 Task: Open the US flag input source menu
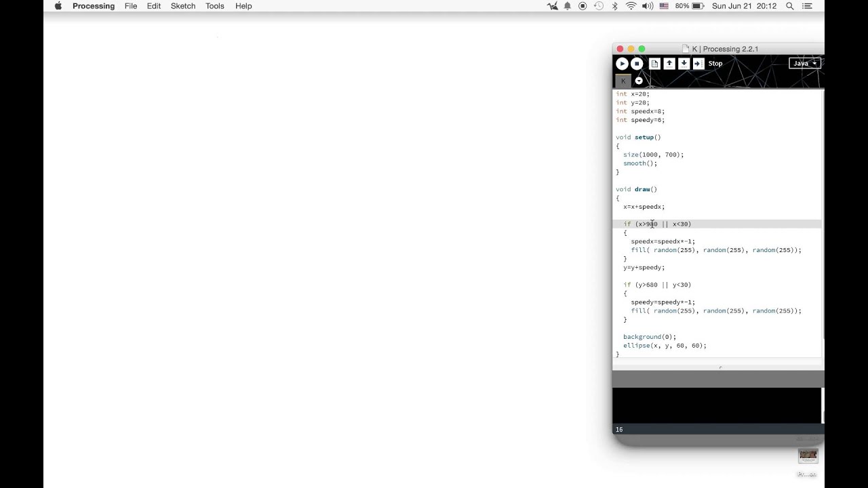point(664,6)
